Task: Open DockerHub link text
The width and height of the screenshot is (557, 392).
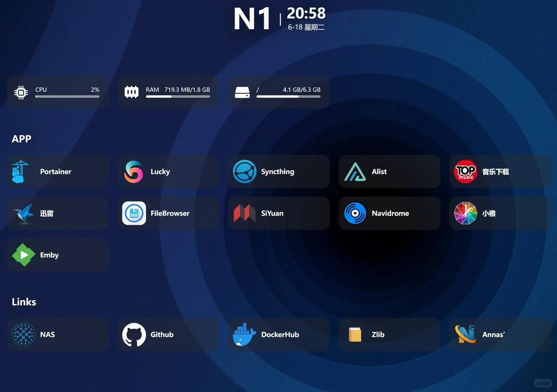Action: [280, 335]
